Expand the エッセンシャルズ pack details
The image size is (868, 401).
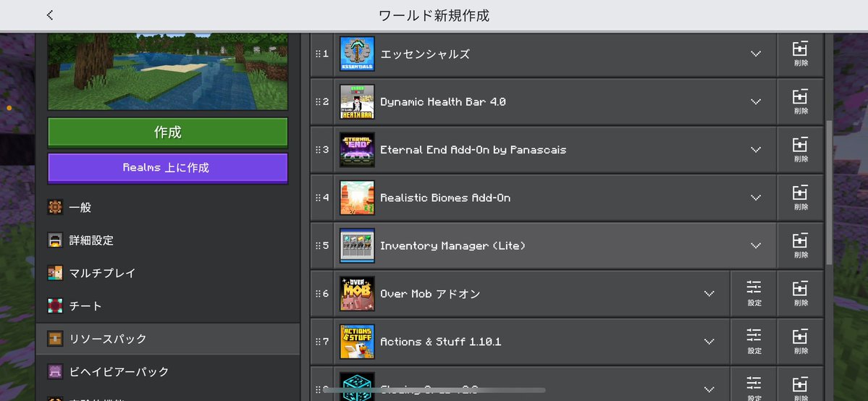click(x=756, y=54)
